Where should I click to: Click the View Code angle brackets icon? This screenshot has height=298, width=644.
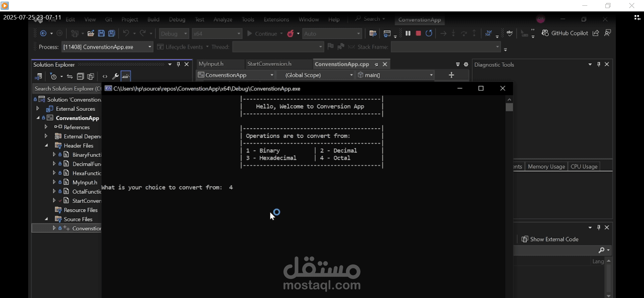[105, 76]
